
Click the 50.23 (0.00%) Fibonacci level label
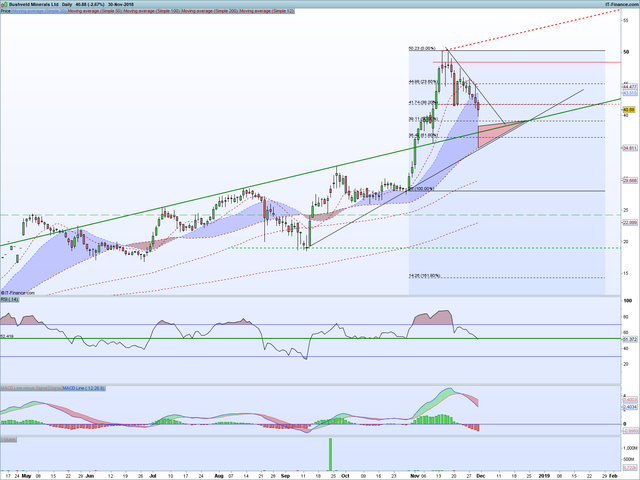(422, 49)
